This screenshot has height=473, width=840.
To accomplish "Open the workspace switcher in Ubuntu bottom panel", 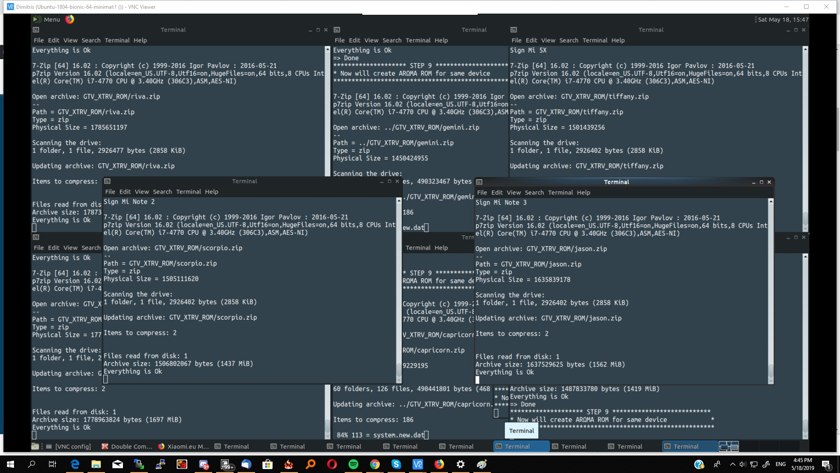I will 728,446.
